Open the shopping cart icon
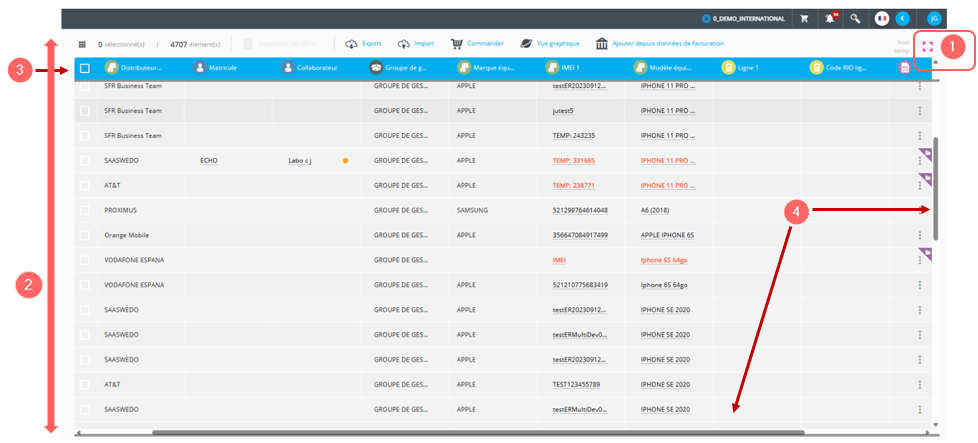The image size is (978, 443). click(x=804, y=18)
